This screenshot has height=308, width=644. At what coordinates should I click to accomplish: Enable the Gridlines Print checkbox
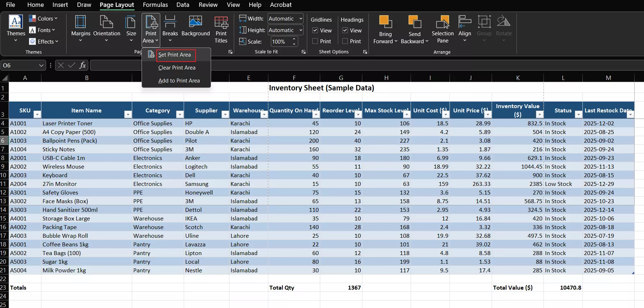(x=315, y=41)
